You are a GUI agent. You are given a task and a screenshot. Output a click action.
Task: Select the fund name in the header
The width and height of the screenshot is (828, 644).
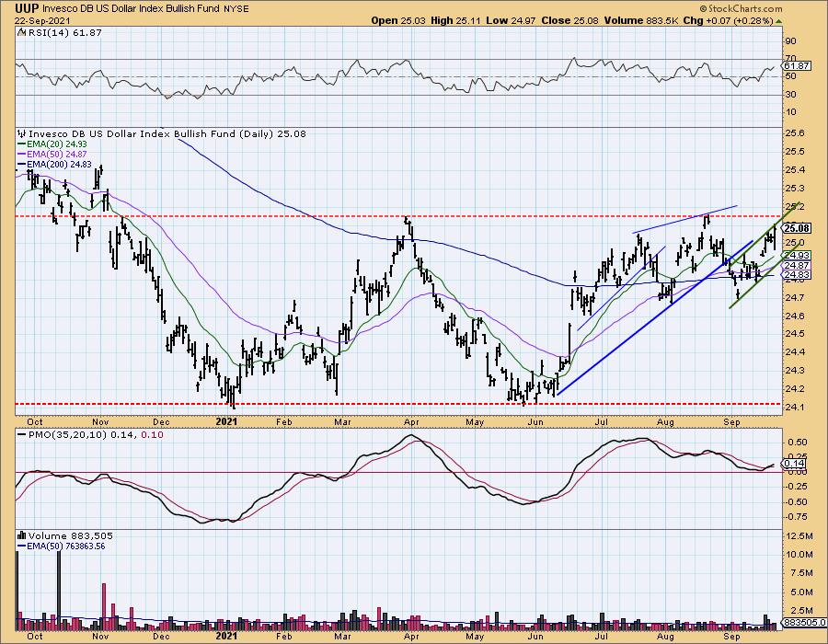(132, 9)
